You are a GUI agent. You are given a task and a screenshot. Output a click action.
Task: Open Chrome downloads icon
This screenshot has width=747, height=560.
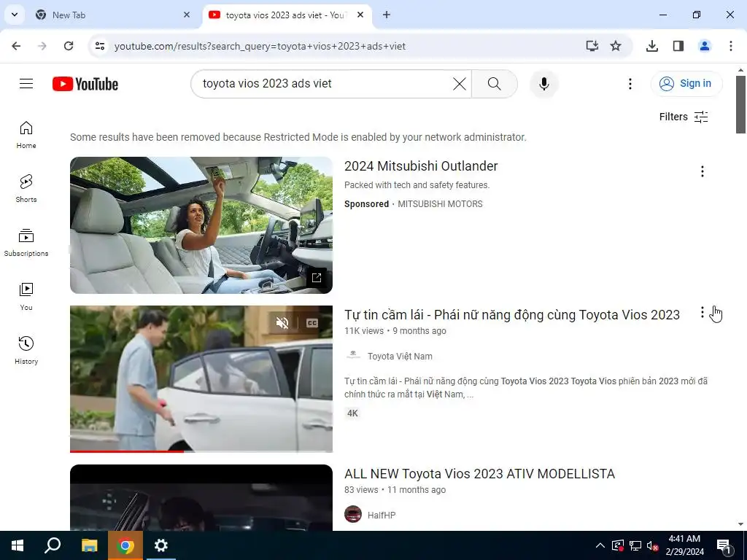click(x=652, y=46)
